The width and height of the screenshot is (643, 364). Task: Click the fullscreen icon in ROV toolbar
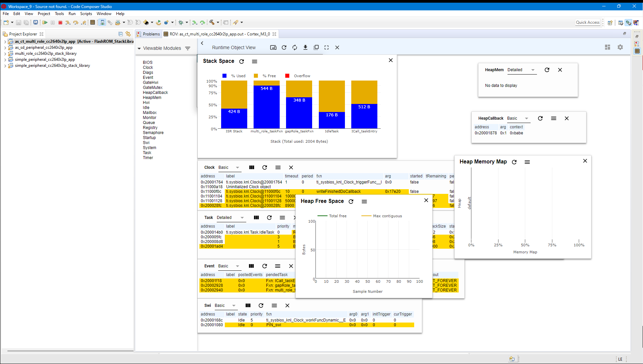tap(327, 47)
